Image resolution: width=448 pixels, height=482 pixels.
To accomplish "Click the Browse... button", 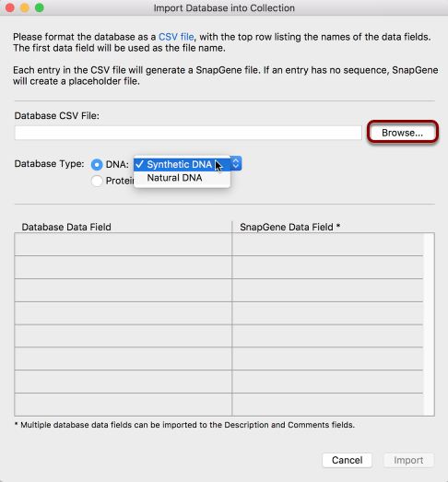I will (402, 133).
